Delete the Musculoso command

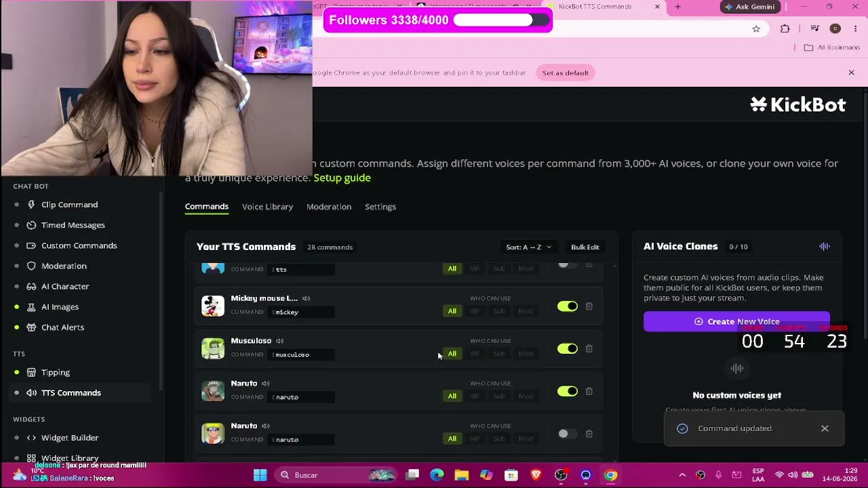point(589,348)
